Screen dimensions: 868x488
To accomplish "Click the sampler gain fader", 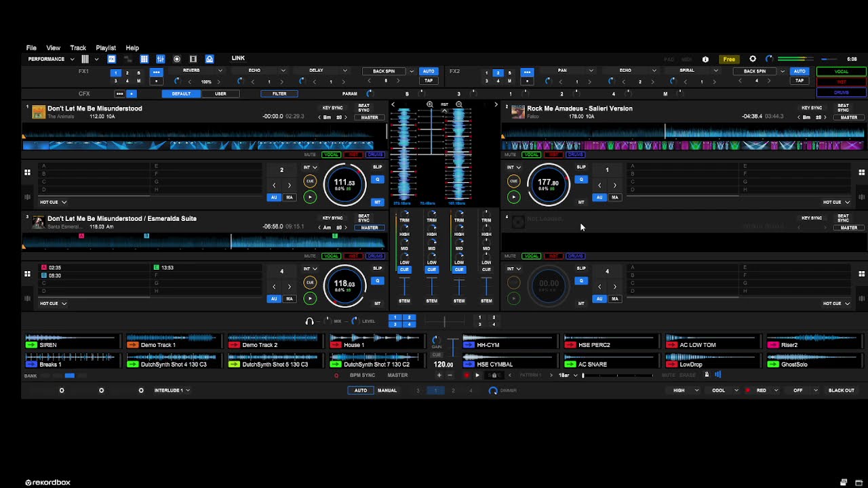I will click(x=453, y=348).
